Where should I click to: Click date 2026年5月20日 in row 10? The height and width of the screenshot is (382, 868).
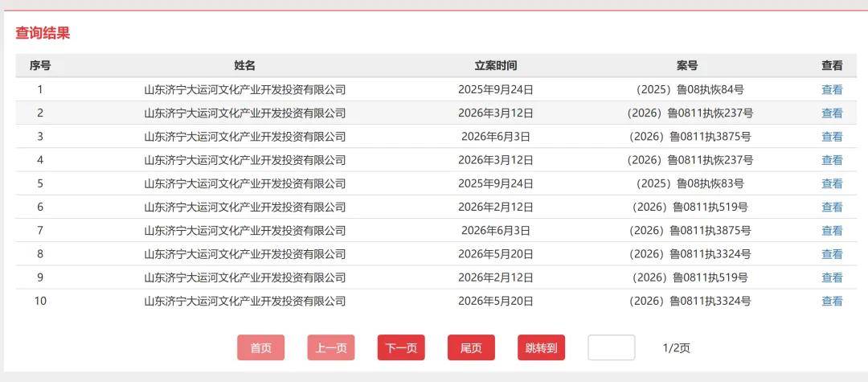(495, 301)
